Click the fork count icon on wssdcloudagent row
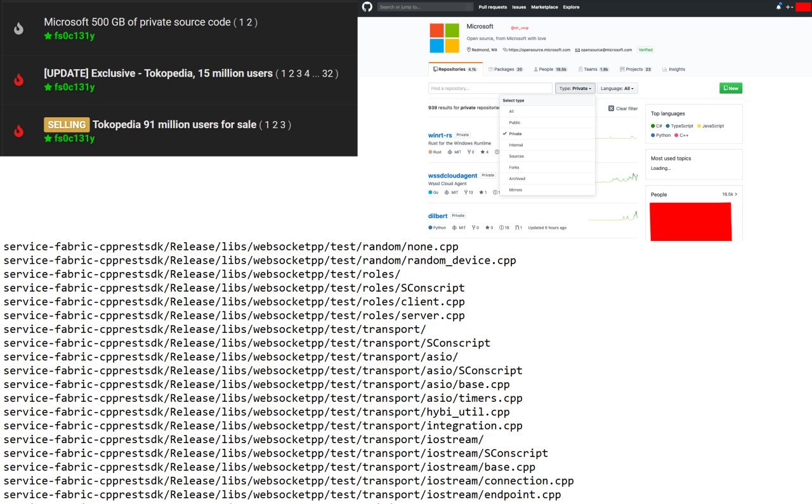The width and height of the screenshot is (812, 504). pyautogui.click(x=466, y=192)
